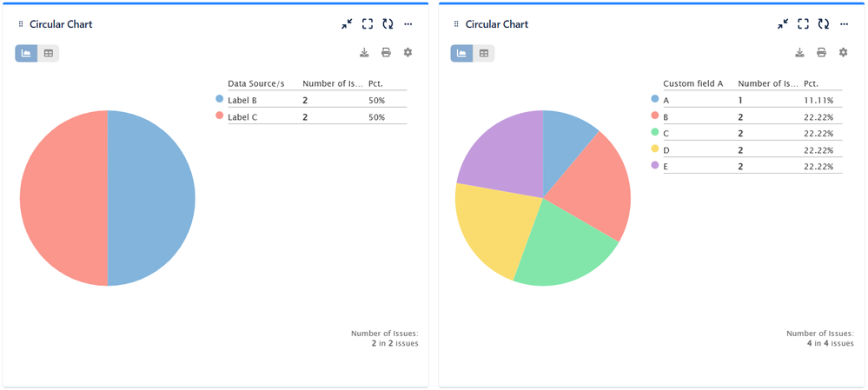Download the left chart with Label B
Viewport: 868px width, 390px height.
tap(364, 53)
